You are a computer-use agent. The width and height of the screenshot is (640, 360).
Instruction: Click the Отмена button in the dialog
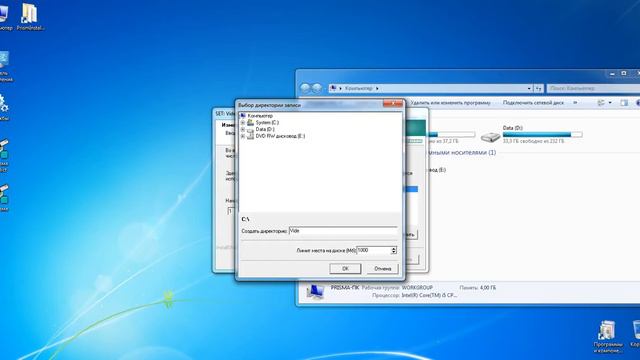coord(382,269)
